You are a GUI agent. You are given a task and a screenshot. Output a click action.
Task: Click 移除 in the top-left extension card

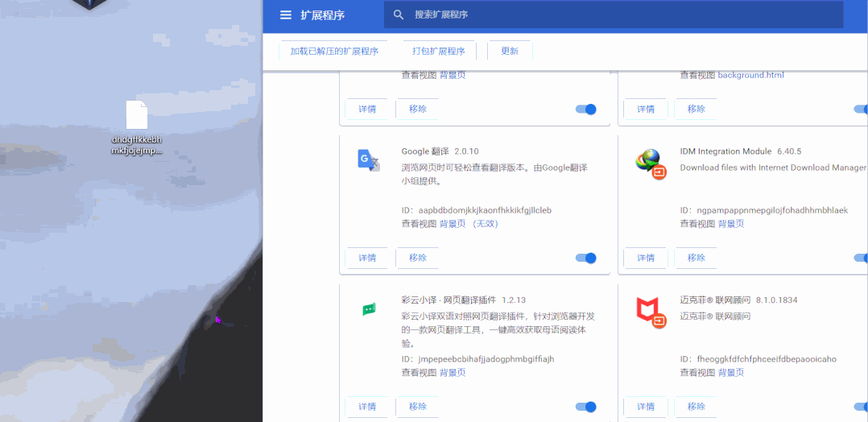(x=418, y=109)
